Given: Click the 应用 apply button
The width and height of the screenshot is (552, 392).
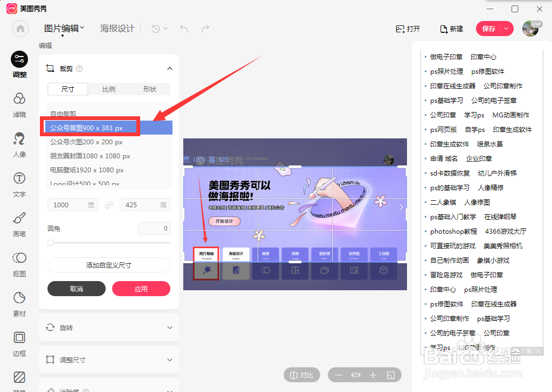Looking at the screenshot, I should coord(141,289).
